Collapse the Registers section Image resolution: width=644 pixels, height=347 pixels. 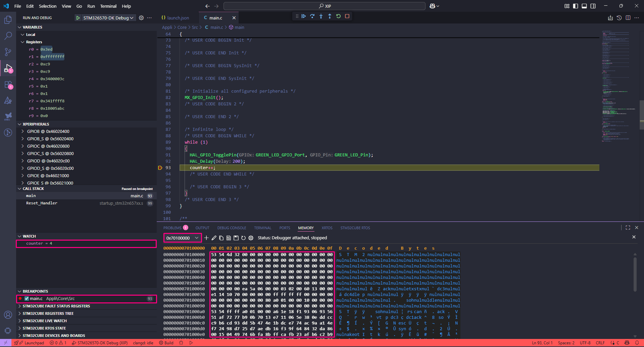point(23,42)
